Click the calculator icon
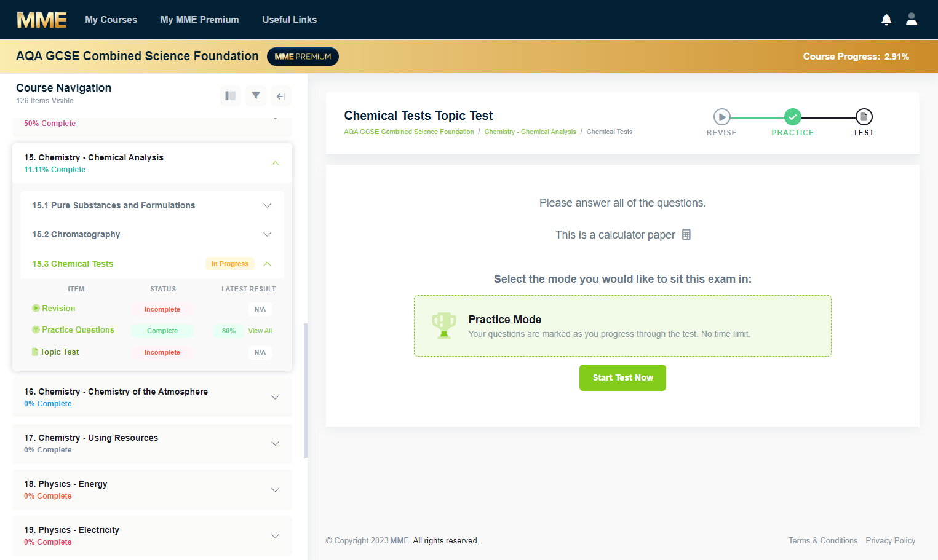Image resolution: width=938 pixels, height=560 pixels. click(686, 234)
